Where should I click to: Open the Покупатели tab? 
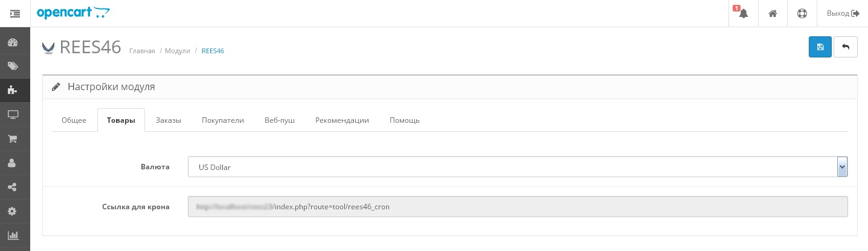point(223,120)
